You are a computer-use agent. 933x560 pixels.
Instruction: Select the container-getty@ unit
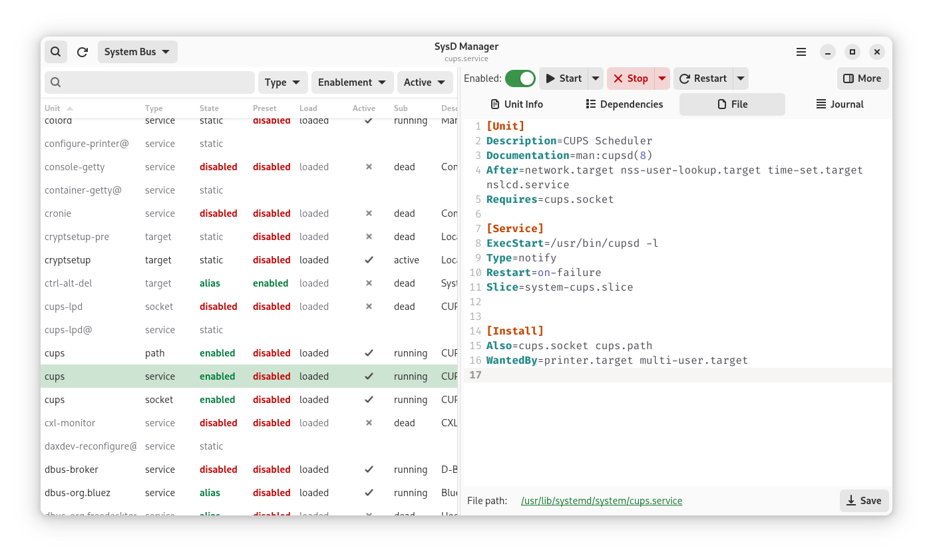tap(250, 190)
